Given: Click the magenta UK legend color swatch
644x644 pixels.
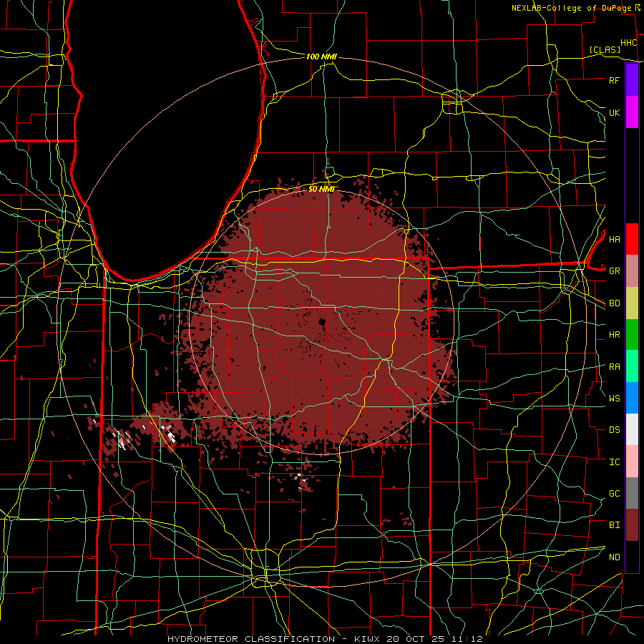Looking at the screenshot, I should (x=632, y=112).
